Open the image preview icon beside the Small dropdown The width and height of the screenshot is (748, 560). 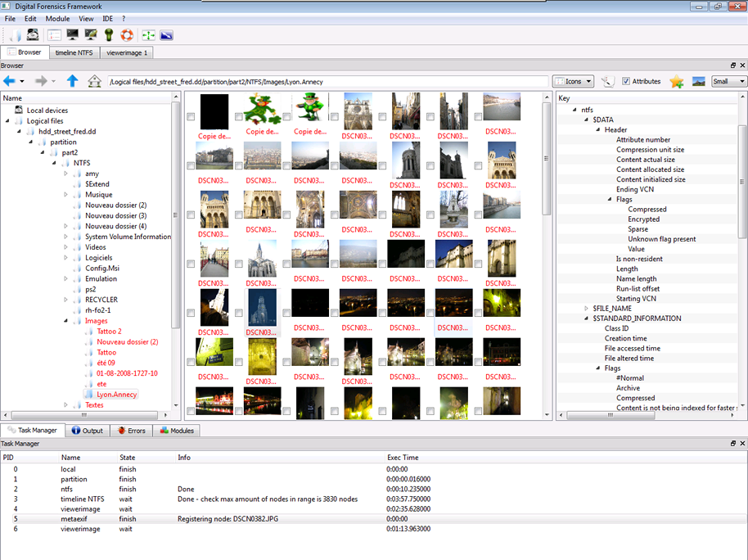pyautogui.click(x=699, y=81)
